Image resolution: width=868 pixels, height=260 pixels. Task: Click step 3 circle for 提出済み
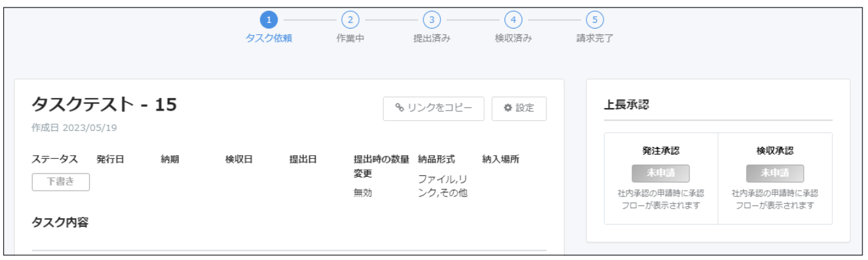point(431,20)
